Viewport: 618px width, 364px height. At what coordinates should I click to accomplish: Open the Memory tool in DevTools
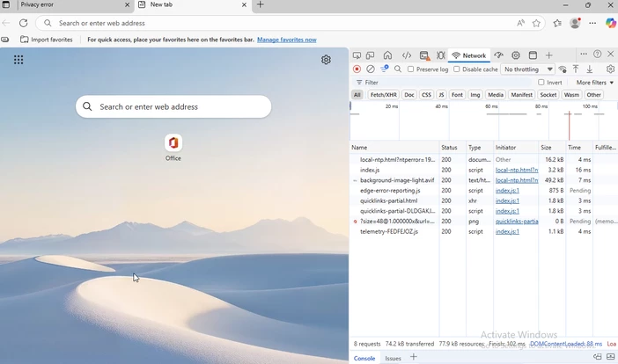pyautogui.click(x=516, y=55)
